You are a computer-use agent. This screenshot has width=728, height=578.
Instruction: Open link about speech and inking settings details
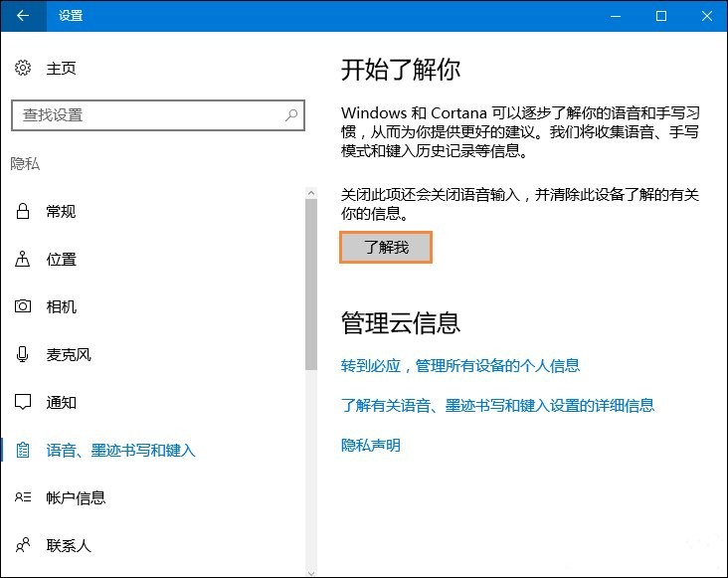pyautogui.click(x=497, y=406)
